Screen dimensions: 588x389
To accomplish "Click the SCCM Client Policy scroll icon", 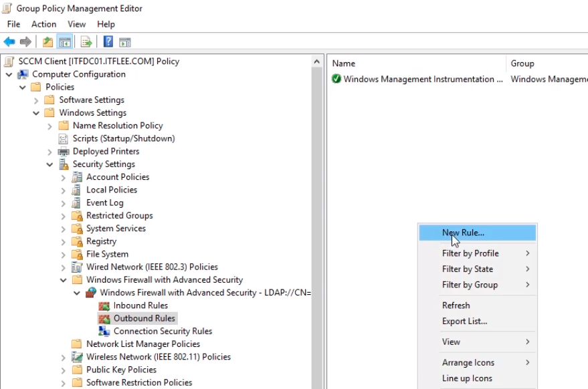I will coord(9,61).
